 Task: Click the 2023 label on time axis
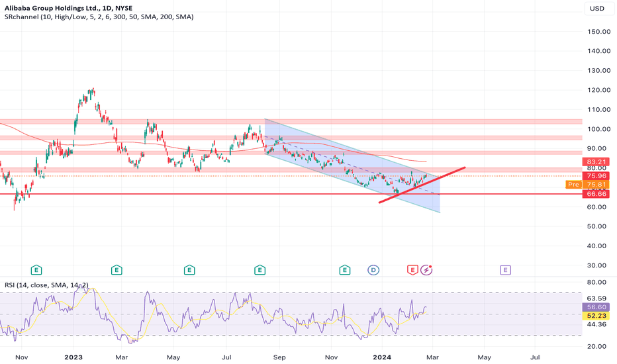tap(73, 357)
